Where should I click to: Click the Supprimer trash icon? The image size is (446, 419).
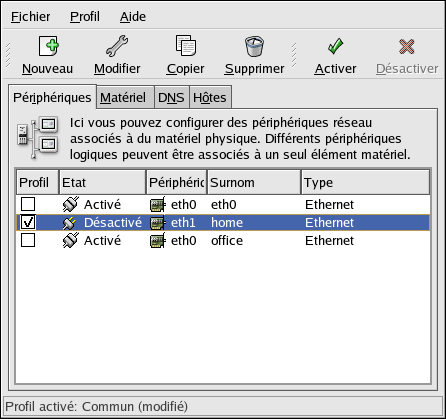(x=254, y=46)
